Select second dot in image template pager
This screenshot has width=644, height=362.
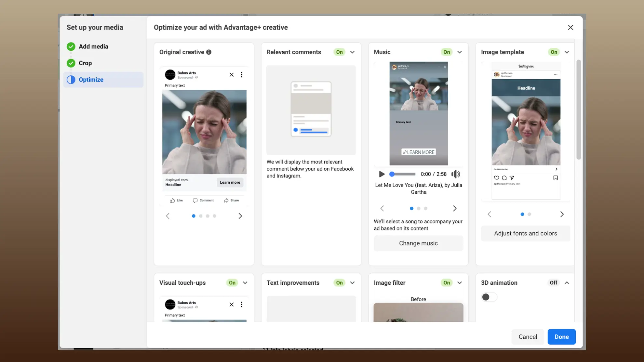[530, 214]
